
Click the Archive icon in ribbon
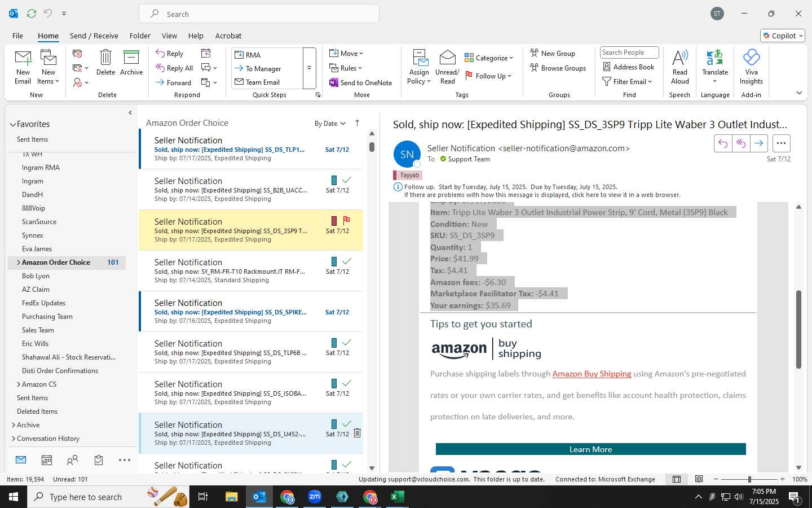pyautogui.click(x=131, y=58)
